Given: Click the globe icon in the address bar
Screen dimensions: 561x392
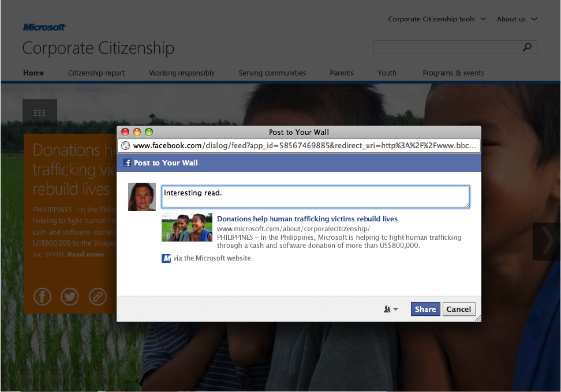Looking at the screenshot, I should tap(125, 145).
